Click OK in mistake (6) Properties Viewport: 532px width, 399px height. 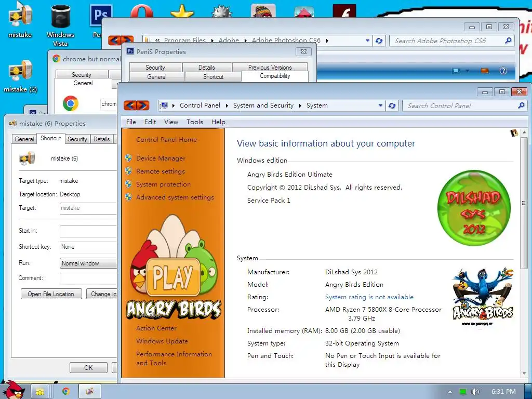click(x=88, y=367)
